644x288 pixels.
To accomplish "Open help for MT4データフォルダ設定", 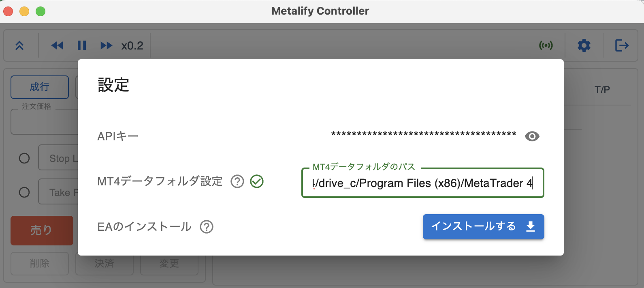I will pos(237,182).
